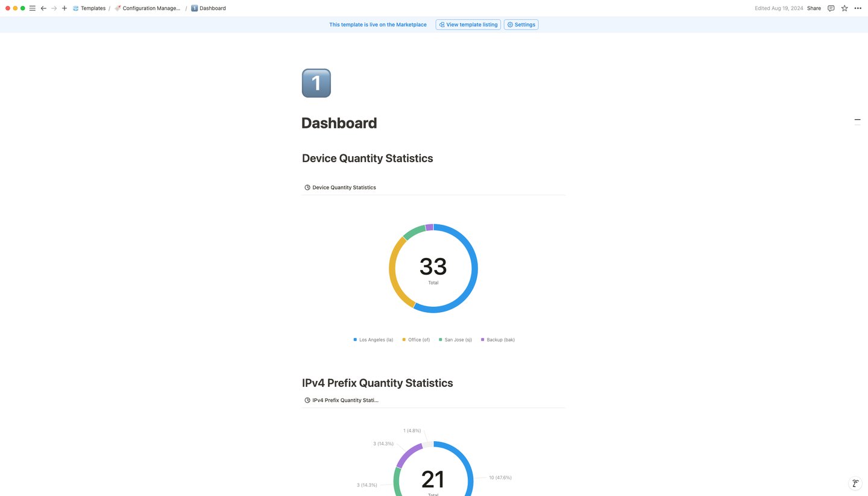Click the 1 (4.8%) data label
868x496 pixels.
(x=412, y=431)
